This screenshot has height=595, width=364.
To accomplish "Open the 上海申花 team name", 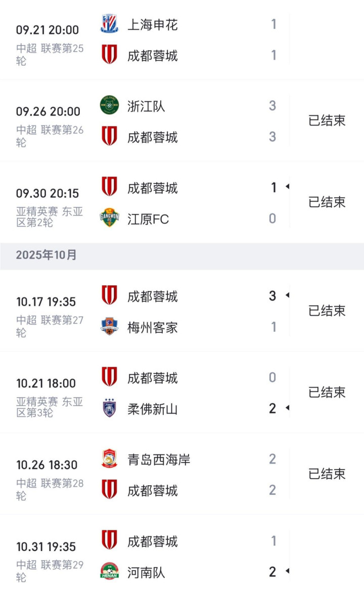I will (152, 25).
